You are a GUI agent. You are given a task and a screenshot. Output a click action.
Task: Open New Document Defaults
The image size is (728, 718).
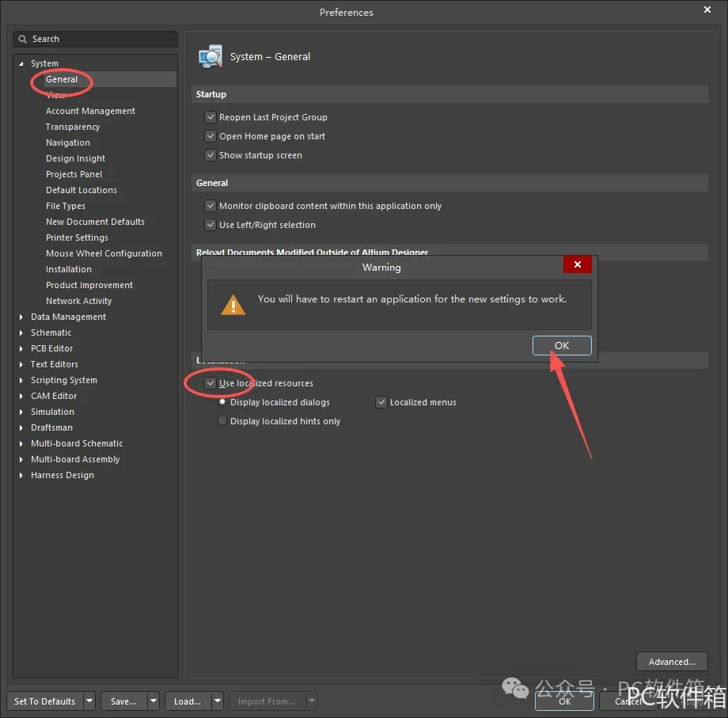95,222
